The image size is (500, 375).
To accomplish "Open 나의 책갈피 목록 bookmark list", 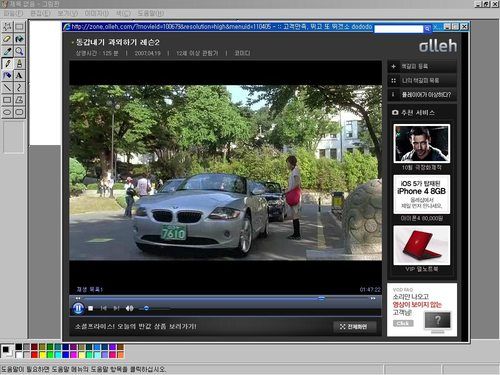I will [x=422, y=81].
